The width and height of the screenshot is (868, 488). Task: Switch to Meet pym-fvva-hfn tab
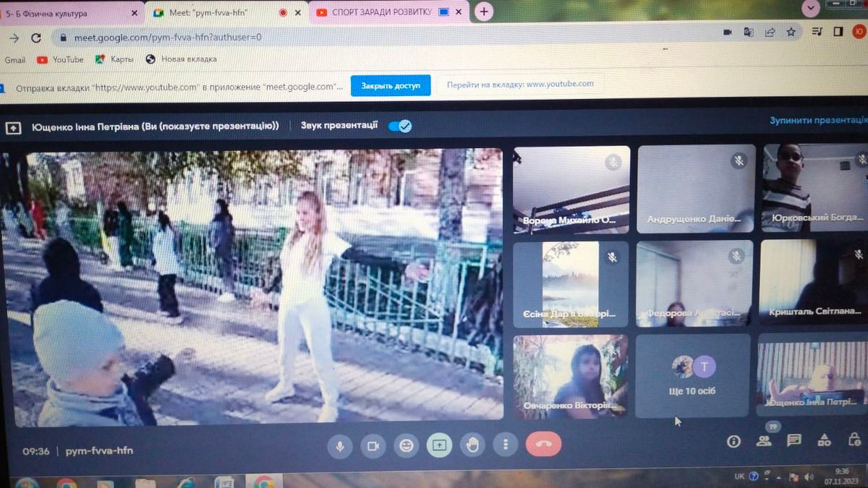coord(227,12)
